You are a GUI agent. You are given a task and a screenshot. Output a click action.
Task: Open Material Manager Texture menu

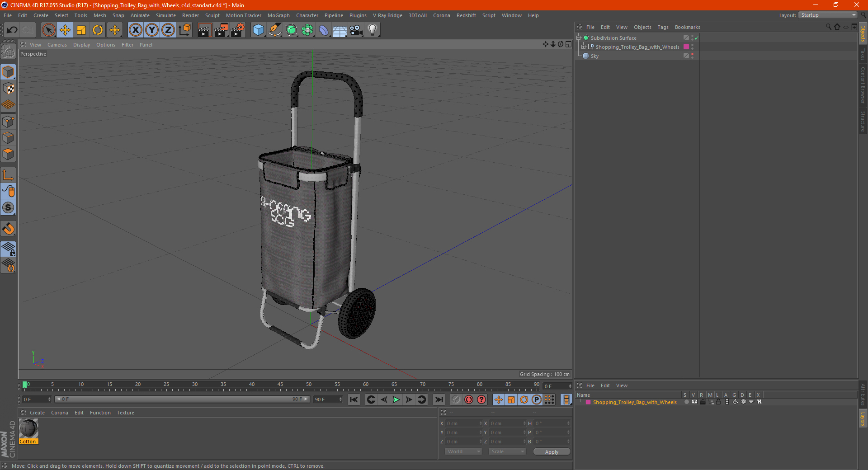pyautogui.click(x=125, y=413)
